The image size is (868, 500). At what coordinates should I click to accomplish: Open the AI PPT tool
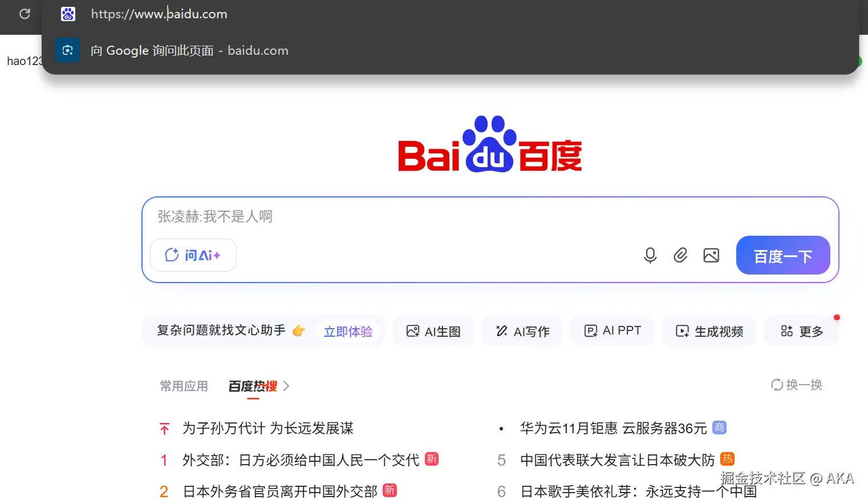point(613,330)
